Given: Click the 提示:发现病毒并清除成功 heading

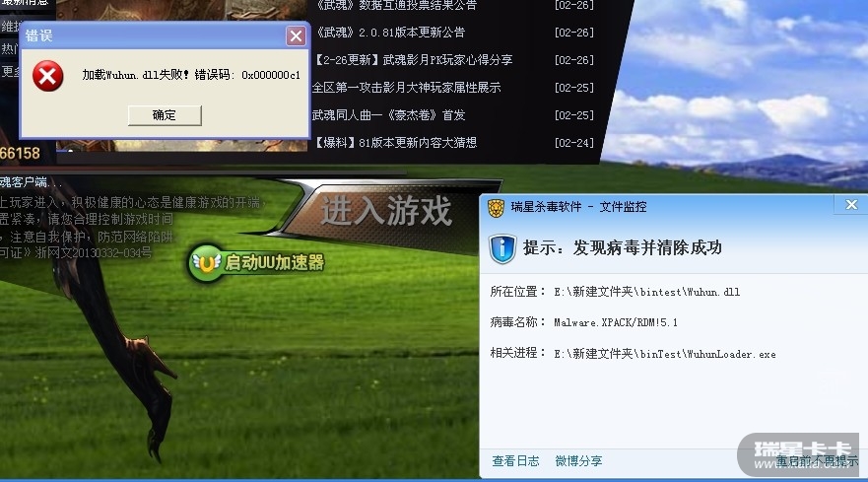Looking at the screenshot, I should (623, 247).
